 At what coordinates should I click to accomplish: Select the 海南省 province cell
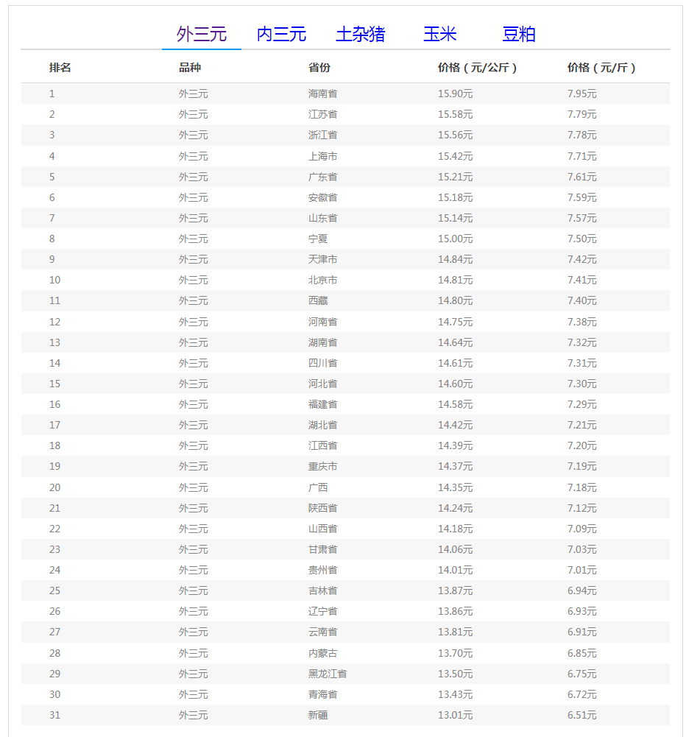(x=322, y=94)
